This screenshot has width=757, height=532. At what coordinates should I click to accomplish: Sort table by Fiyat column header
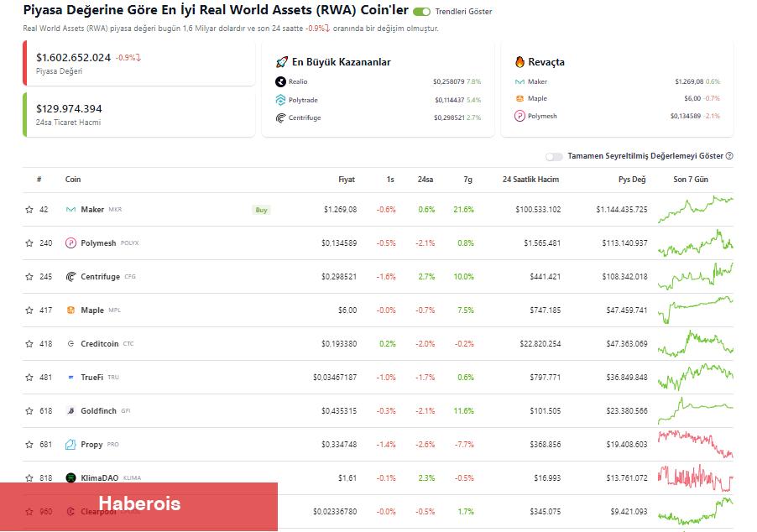(x=347, y=179)
